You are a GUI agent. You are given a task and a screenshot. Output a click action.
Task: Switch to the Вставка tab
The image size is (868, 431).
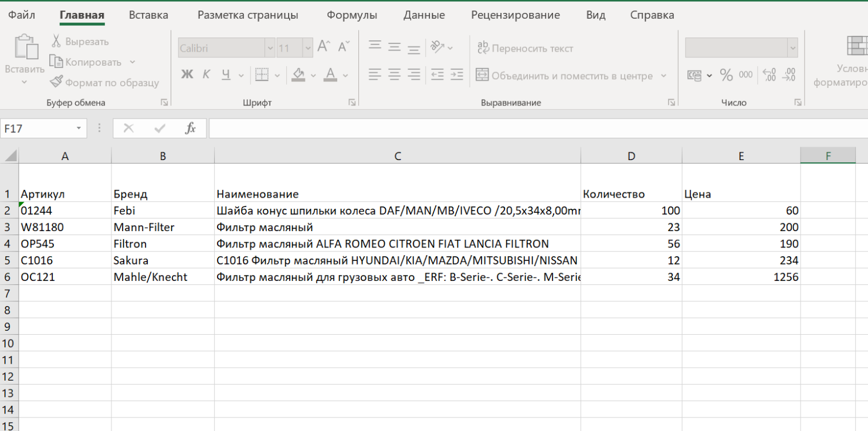click(148, 15)
